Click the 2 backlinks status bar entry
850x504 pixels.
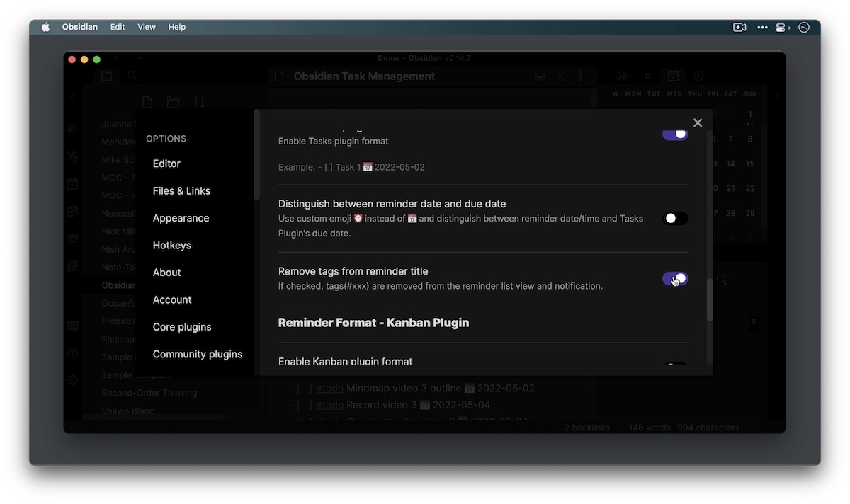(586, 428)
